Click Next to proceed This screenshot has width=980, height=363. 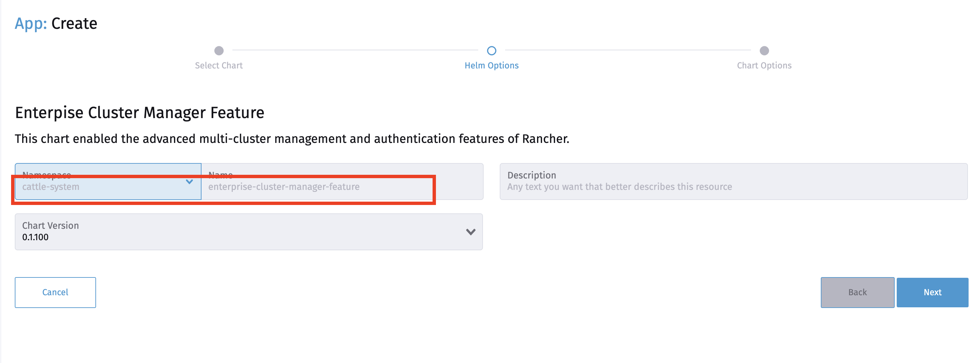(932, 292)
